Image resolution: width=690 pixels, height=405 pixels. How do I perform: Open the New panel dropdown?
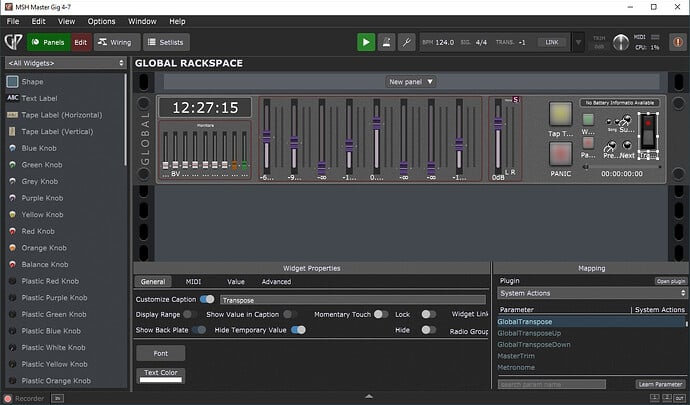411,81
